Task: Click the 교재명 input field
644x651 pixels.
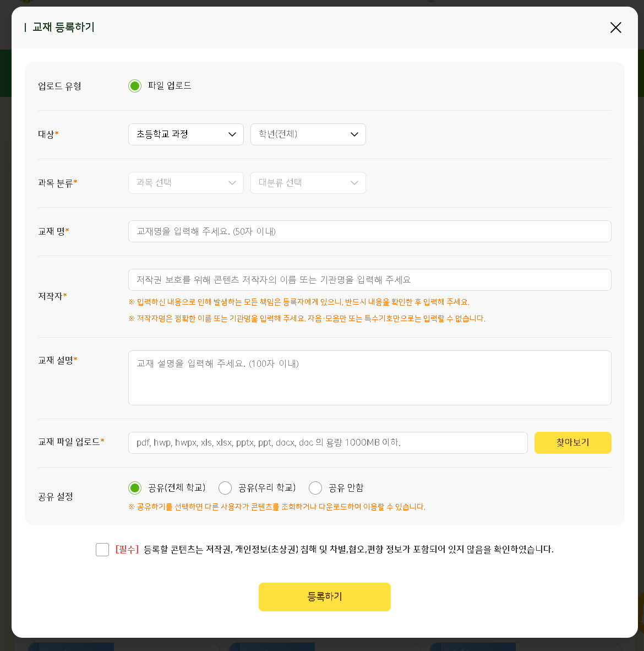Action: (x=369, y=231)
